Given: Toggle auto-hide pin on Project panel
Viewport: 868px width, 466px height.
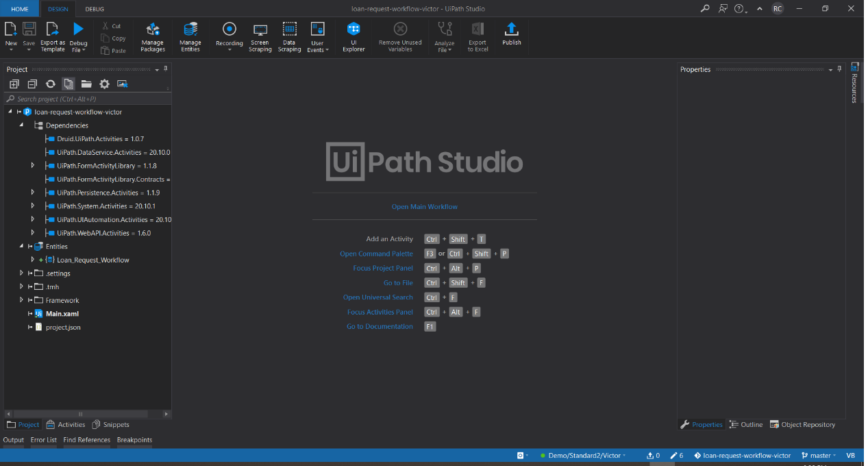Looking at the screenshot, I should [166, 69].
